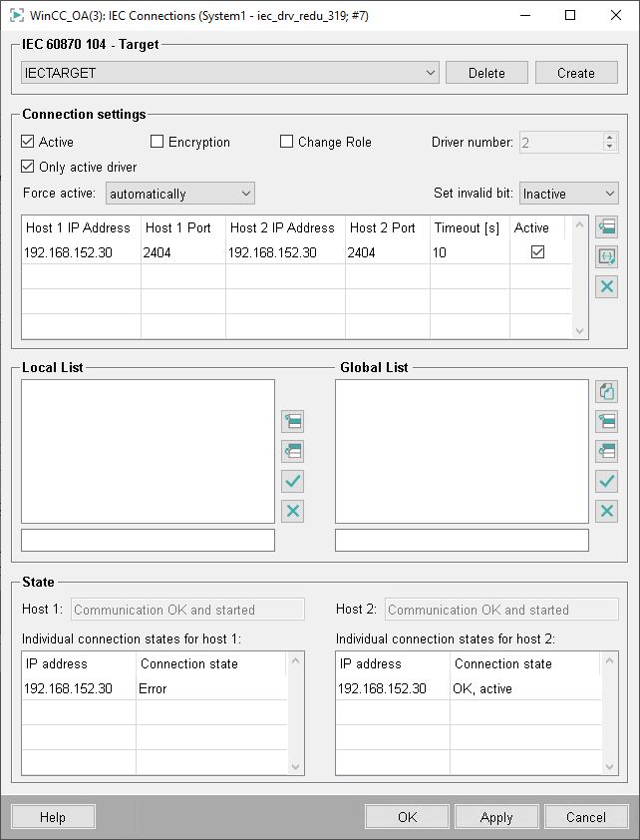Enable the Encryption checkbox
The image size is (640, 840).
(158, 142)
